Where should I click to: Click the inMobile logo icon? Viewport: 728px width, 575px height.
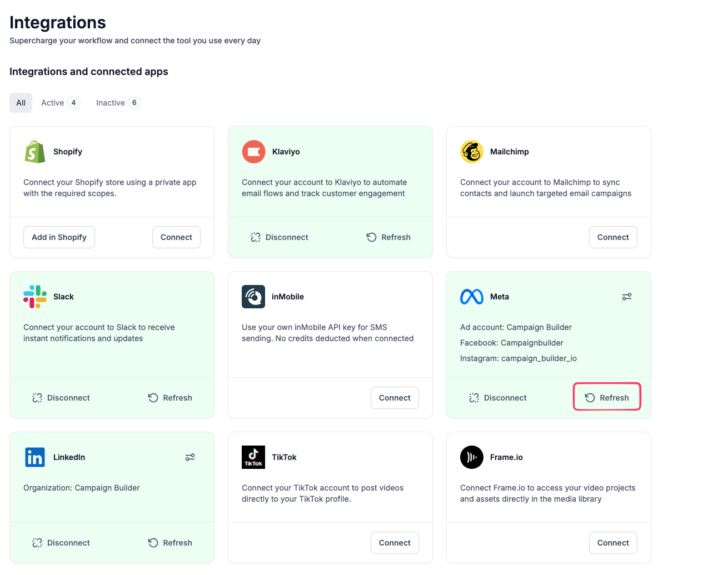pos(253,297)
